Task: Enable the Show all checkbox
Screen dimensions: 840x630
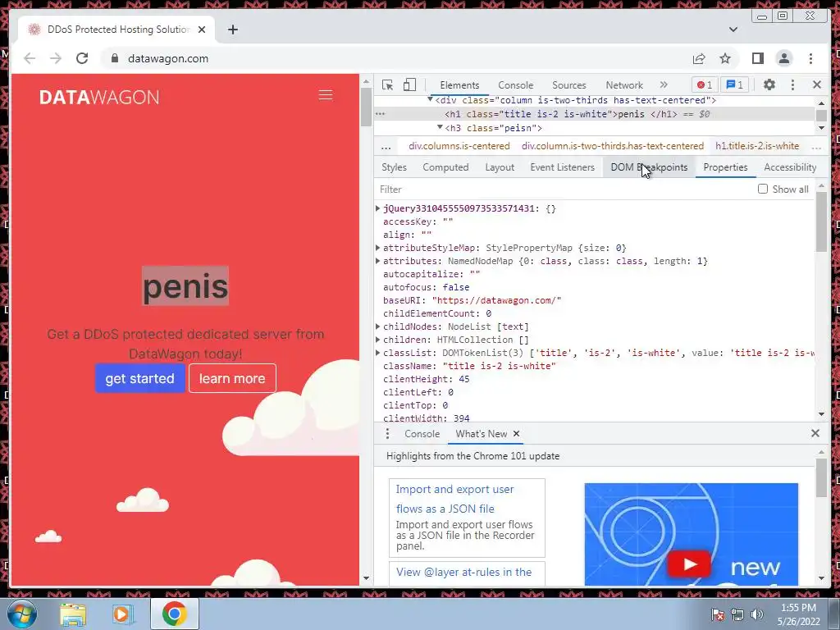Action: coord(763,189)
